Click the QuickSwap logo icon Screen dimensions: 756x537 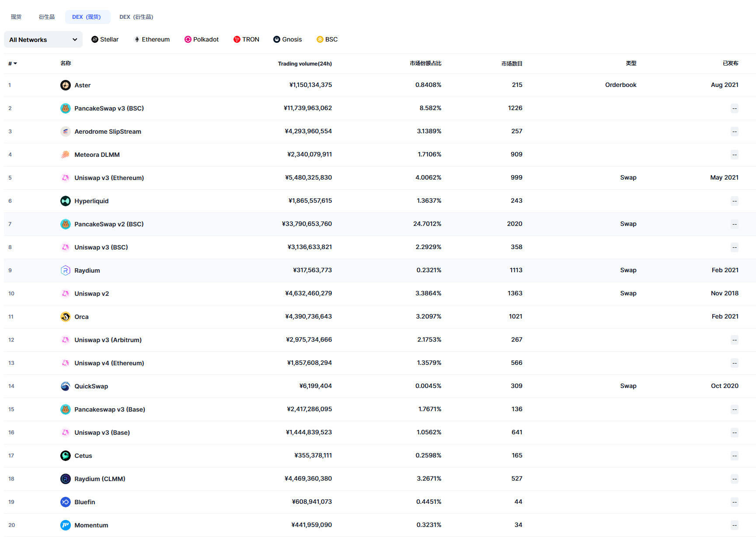pos(65,386)
